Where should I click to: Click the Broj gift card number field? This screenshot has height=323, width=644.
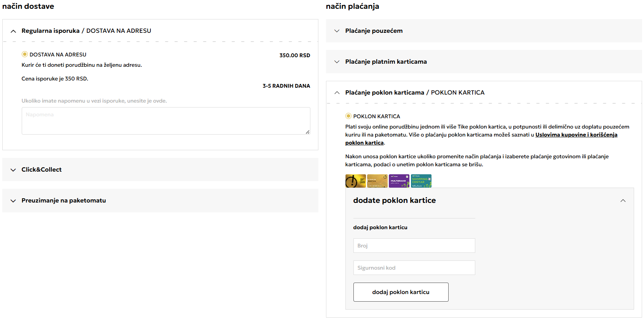point(414,246)
